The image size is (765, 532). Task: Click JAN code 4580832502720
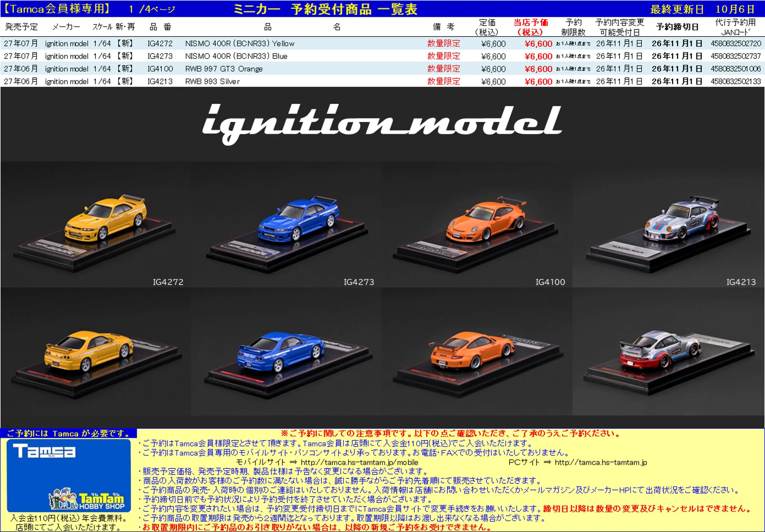point(735,44)
